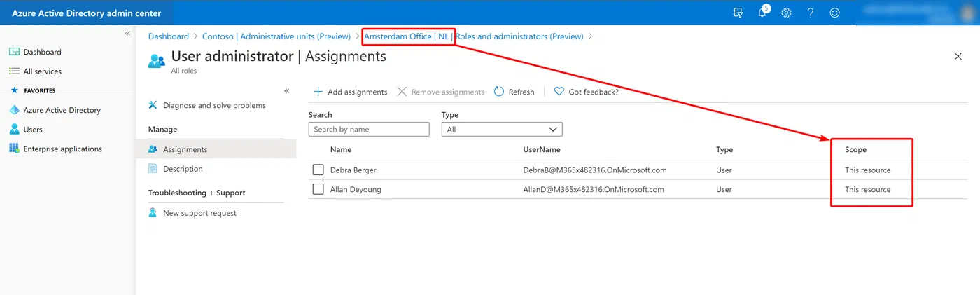
Task: Click the All services list icon
Action: 14,71
